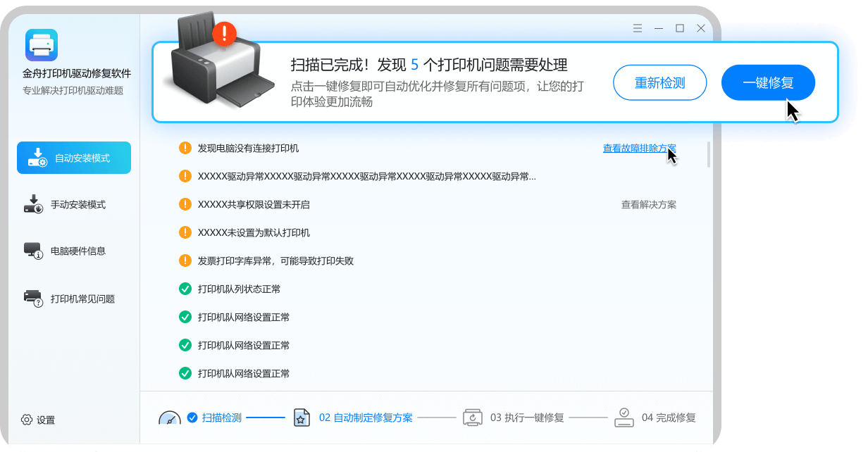The height and width of the screenshot is (452, 868).
Task: Click the step 04 完成修复 icon
Action: 624,418
